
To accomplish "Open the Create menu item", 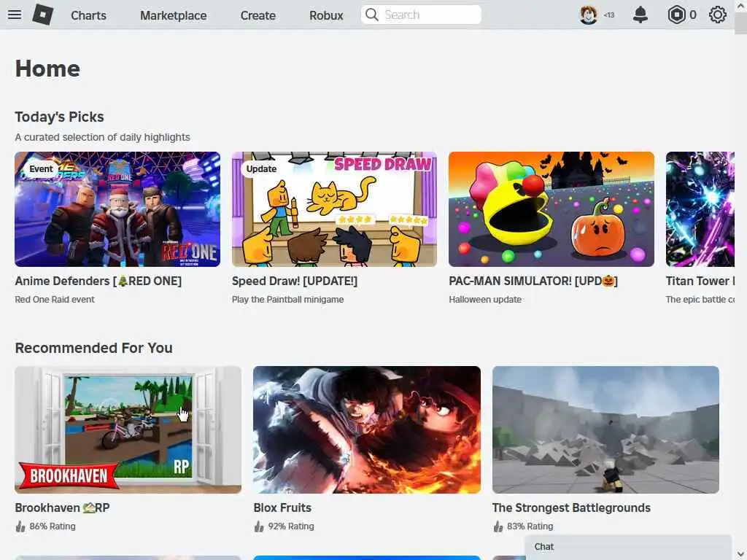I will 258,15.
